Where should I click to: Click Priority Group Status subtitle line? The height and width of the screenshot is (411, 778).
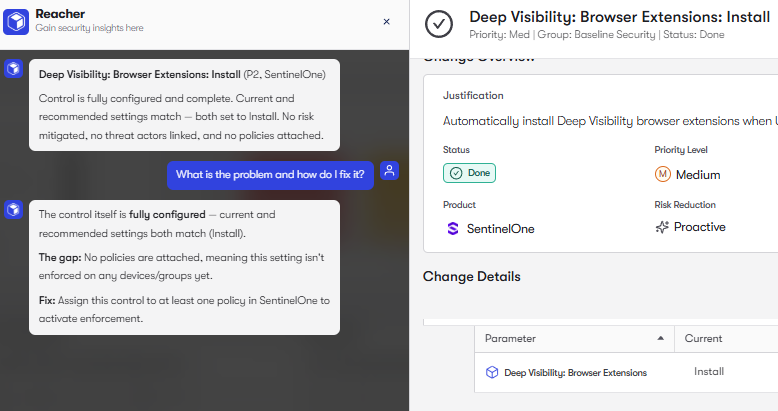tap(597, 35)
